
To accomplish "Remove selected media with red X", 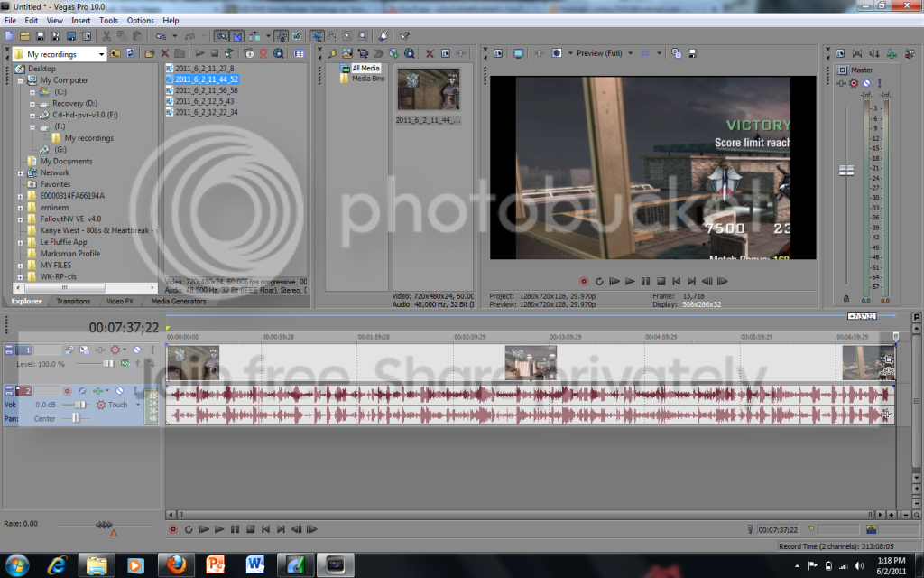I will pyautogui.click(x=430, y=53).
